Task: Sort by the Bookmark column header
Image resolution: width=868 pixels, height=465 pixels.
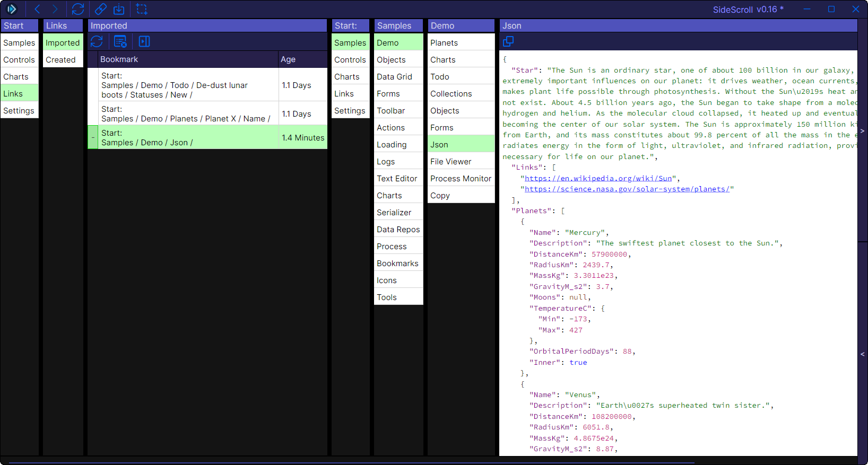Action: pyautogui.click(x=188, y=59)
